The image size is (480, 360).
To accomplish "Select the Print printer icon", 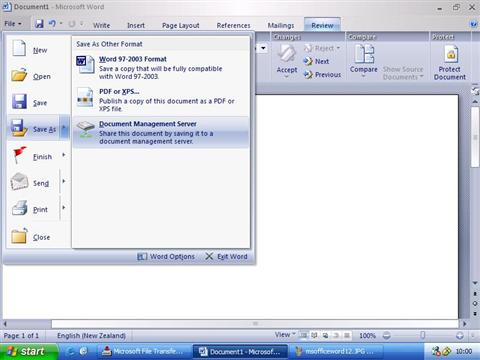I will [x=19, y=208].
